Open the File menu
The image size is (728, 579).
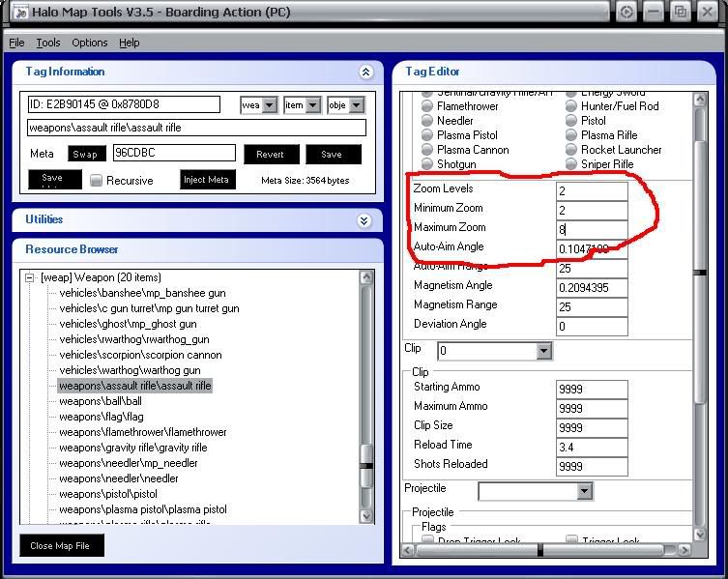click(x=16, y=43)
